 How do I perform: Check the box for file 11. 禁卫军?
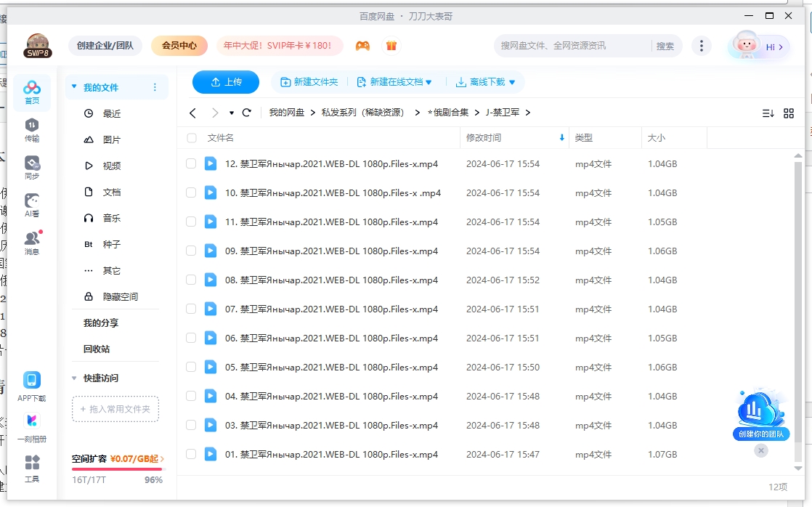(191, 222)
